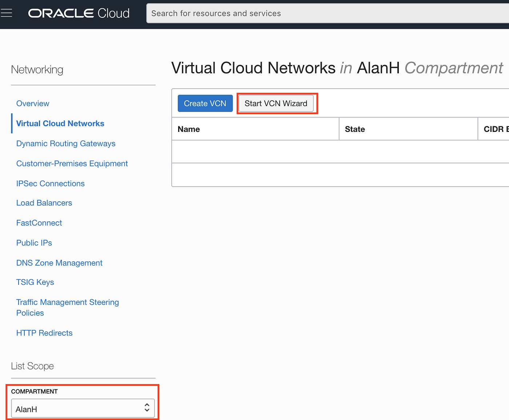Viewport: 509px width, 420px height.
Task: Select Traffic Management Steering Policies
Action: click(x=67, y=307)
